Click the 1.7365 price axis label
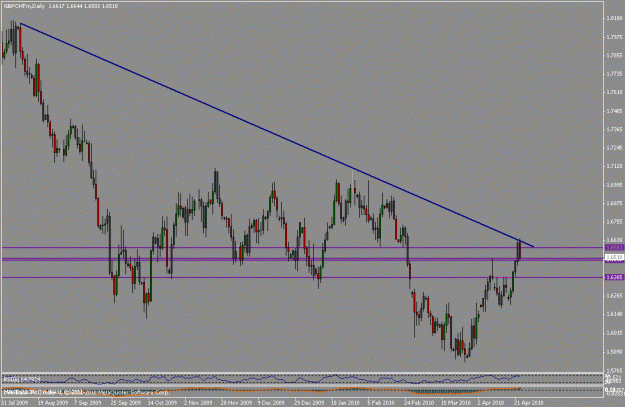This screenshot has height=407, width=625. click(614, 129)
